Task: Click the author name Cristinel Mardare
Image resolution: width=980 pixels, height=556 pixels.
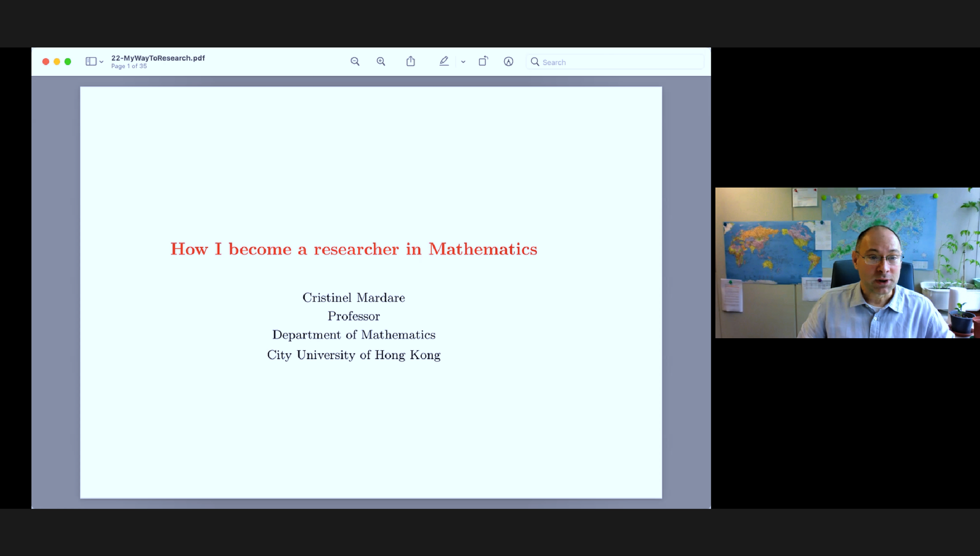Action: [353, 298]
